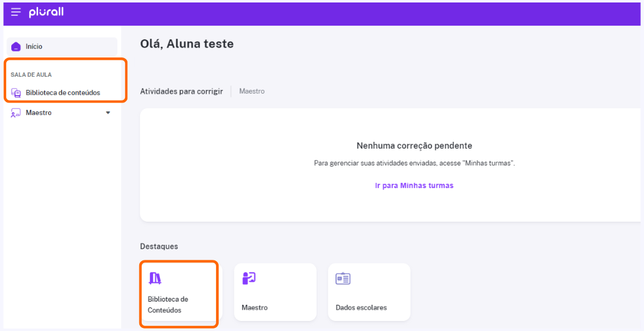Click the Plurall logo

[x=46, y=12]
